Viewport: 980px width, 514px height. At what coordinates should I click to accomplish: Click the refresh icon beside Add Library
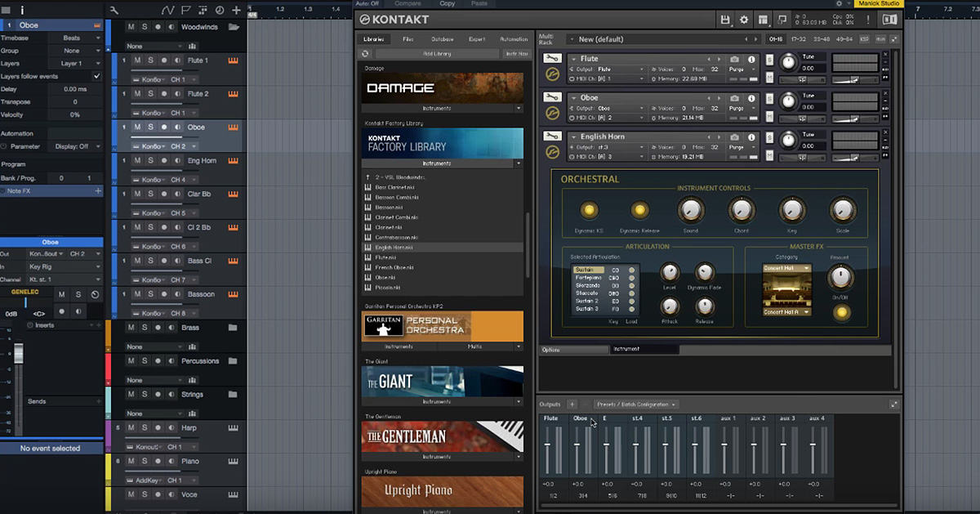click(x=366, y=54)
